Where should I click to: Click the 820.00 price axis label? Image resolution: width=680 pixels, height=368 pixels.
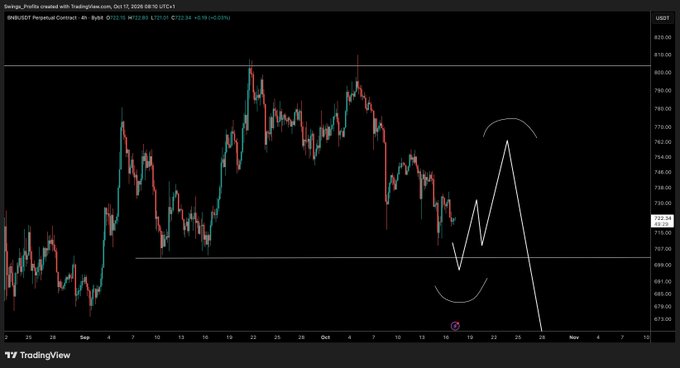click(x=662, y=38)
